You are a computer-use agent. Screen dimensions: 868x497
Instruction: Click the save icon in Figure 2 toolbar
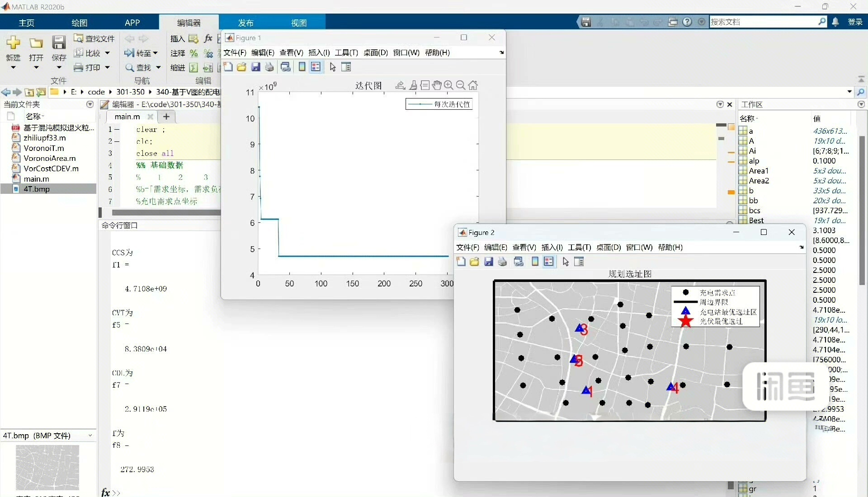[x=489, y=262]
